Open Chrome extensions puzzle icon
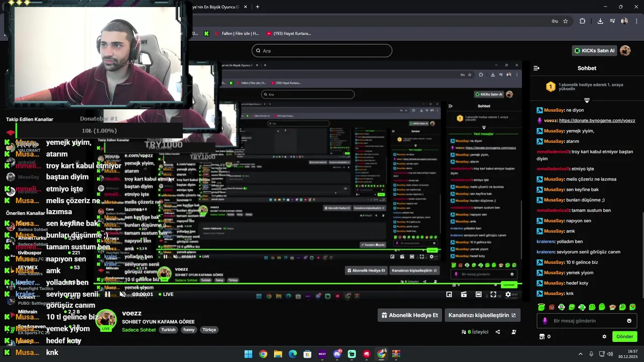 [x=583, y=21]
